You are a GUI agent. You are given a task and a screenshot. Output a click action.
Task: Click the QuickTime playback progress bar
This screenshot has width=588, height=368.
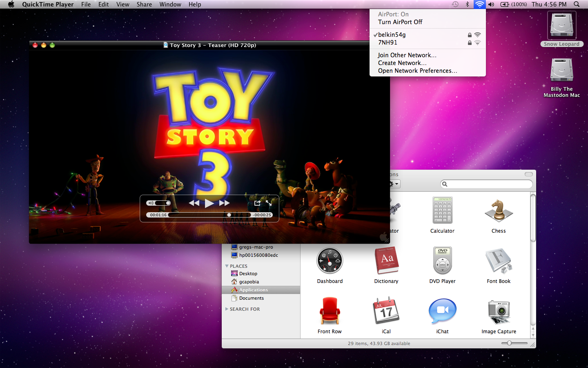tap(209, 215)
